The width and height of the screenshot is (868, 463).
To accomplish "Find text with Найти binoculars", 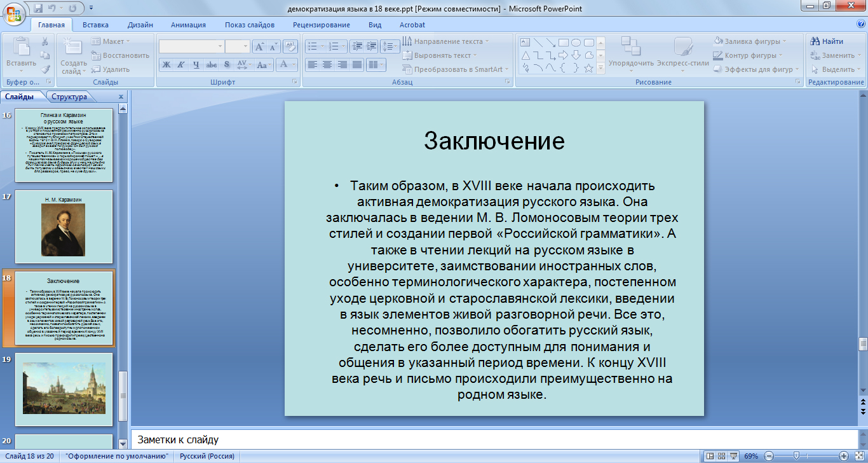I will [x=827, y=41].
